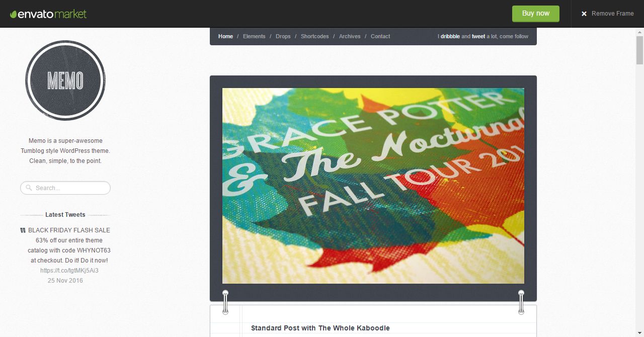
Task: Click the Memo theme description text
Action: pyautogui.click(x=65, y=151)
